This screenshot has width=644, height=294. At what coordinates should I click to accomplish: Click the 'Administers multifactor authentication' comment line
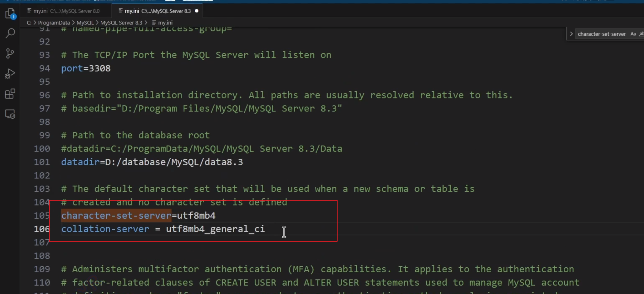[317, 269]
